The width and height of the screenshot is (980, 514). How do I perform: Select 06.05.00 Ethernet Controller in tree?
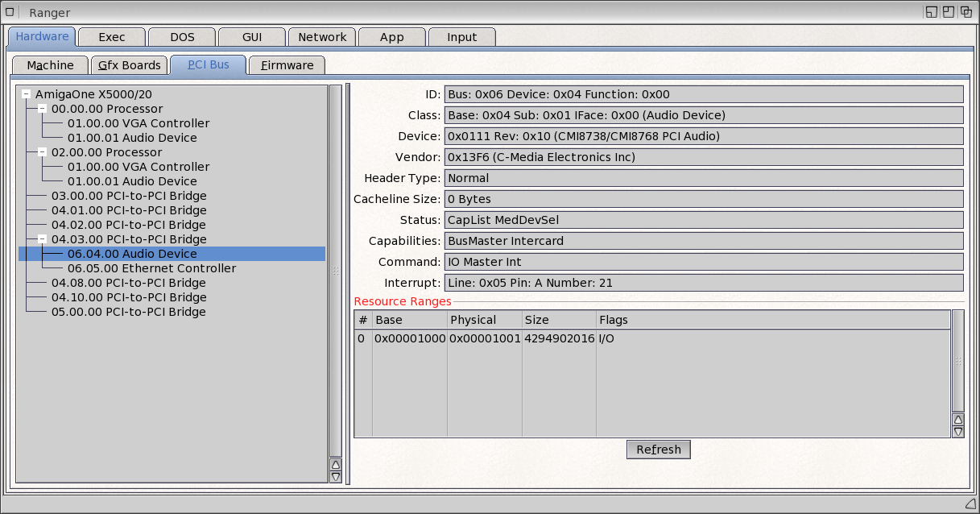coord(151,268)
